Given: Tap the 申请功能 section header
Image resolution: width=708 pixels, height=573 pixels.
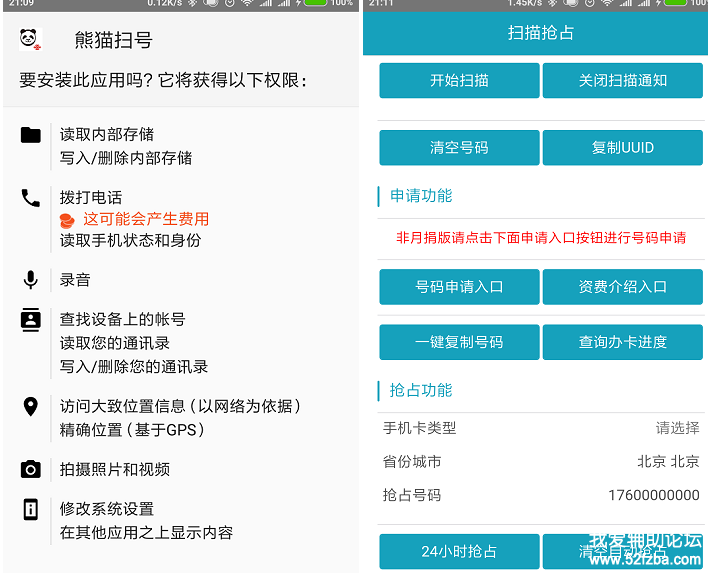Looking at the screenshot, I should [x=421, y=196].
